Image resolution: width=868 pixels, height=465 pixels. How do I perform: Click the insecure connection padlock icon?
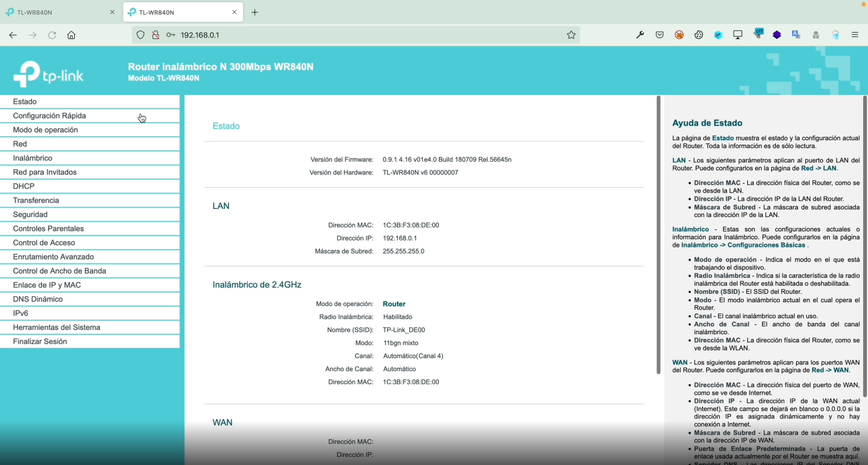[155, 35]
